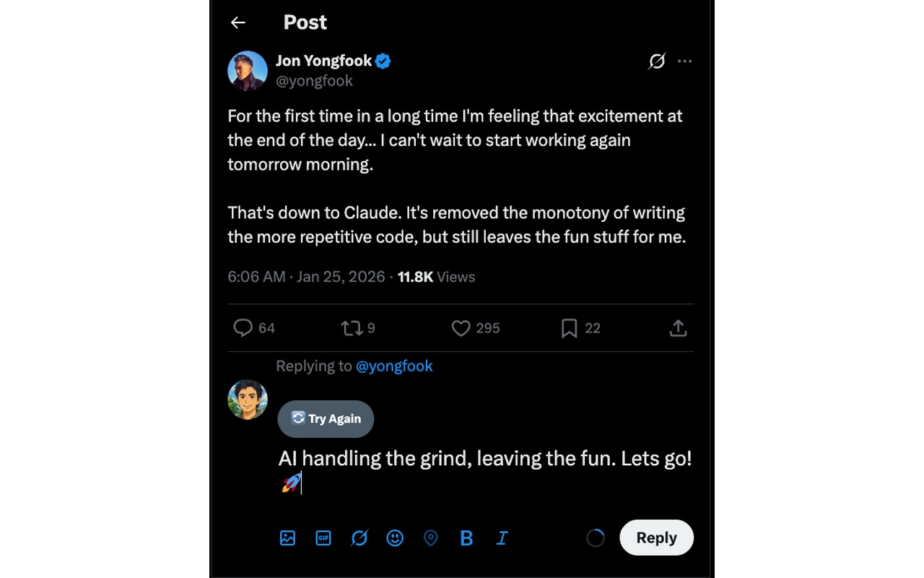Viewport: 924px width, 578px height.
Task: Like the post by Jon Yongfook
Action: tap(461, 328)
